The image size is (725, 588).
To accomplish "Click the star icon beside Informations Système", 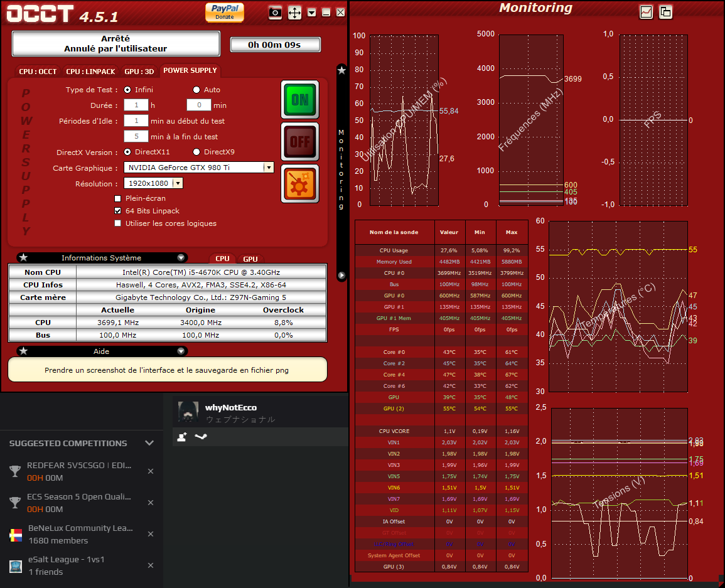I will click(x=24, y=257).
